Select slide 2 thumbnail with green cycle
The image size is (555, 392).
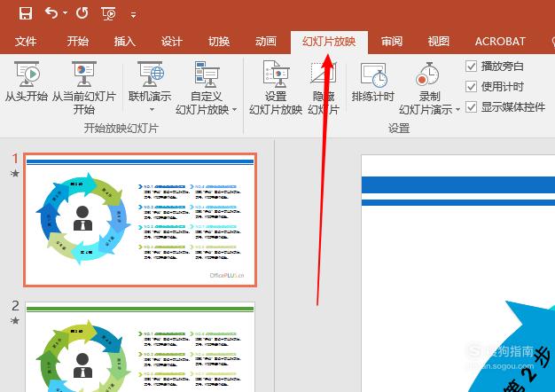[140, 347]
